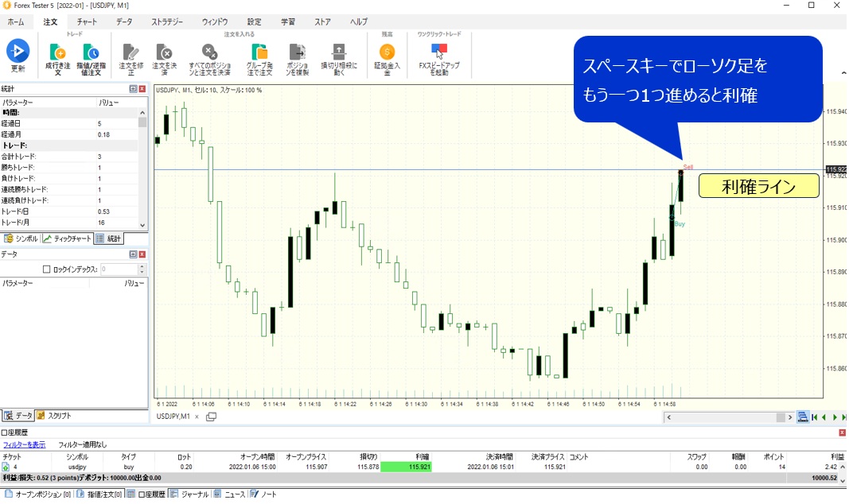Click the 証拠金入金 deposit coin icon
849x504 pixels.
tap(387, 54)
